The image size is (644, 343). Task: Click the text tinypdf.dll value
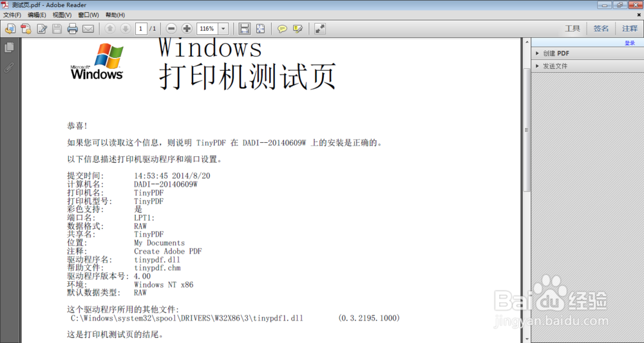pyautogui.click(x=157, y=260)
